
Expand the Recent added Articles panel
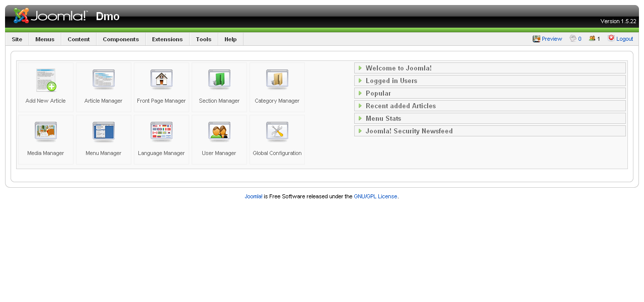tap(400, 106)
